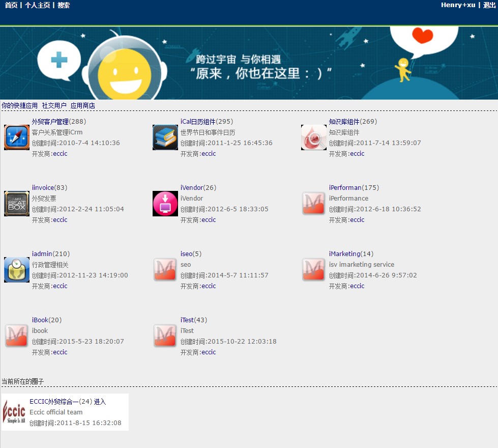The height and width of the screenshot is (448, 498).
Task: Open the iMarketing title link
Action: click(344, 254)
